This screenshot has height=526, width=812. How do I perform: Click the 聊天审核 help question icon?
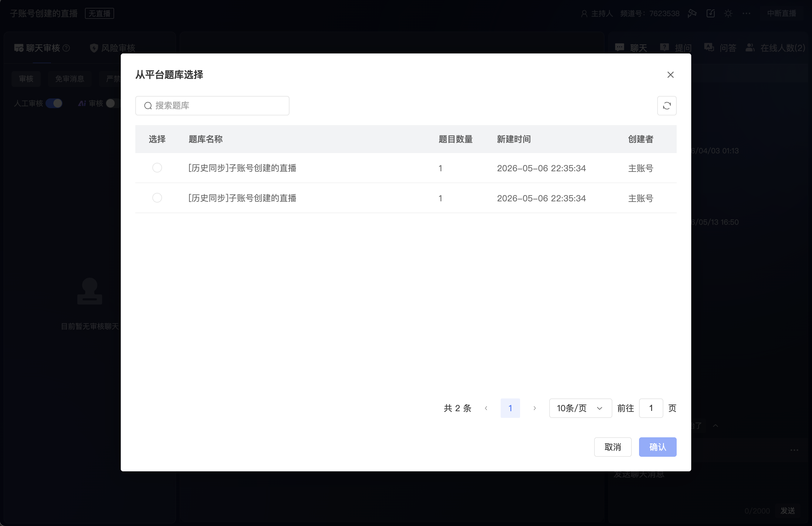[66, 48]
